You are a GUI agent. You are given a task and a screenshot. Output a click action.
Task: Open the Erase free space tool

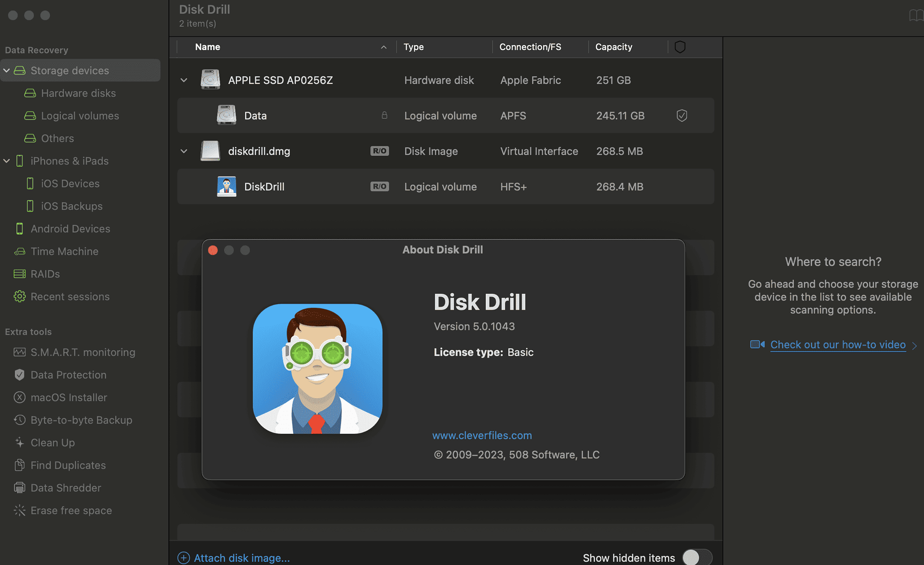click(x=71, y=510)
